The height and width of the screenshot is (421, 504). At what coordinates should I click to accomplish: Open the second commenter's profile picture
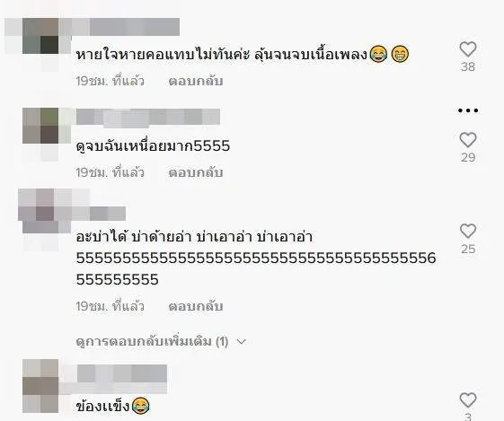pyautogui.click(x=40, y=126)
